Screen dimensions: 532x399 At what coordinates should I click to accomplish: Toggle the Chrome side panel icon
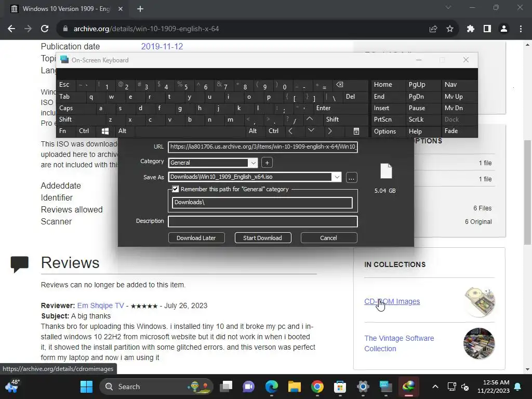(487, 29)
